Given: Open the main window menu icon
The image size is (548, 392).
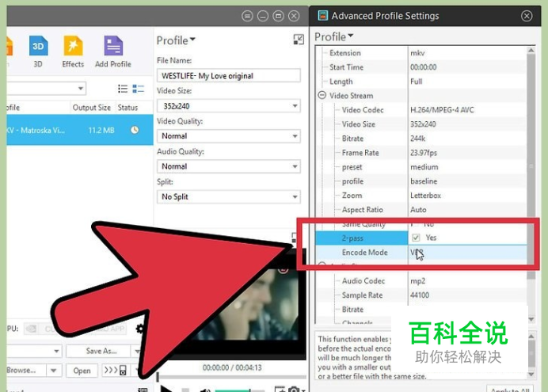Looking at the screenshot, I should click(x=247, y=16).
